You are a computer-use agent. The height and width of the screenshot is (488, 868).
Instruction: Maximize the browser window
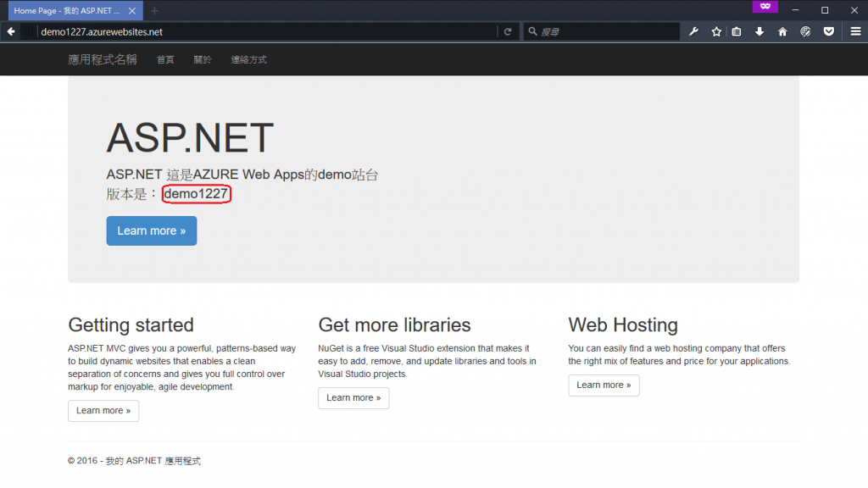coord(825,10)
